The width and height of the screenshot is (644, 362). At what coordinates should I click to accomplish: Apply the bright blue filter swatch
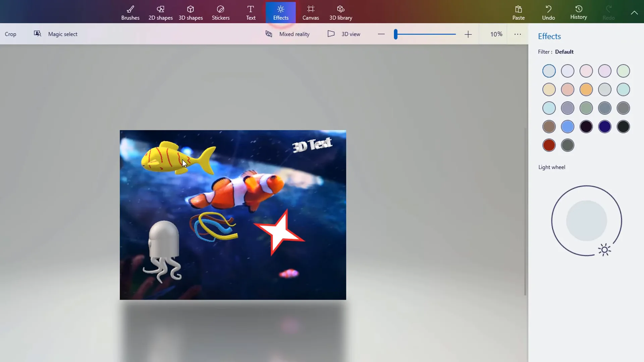568,127
